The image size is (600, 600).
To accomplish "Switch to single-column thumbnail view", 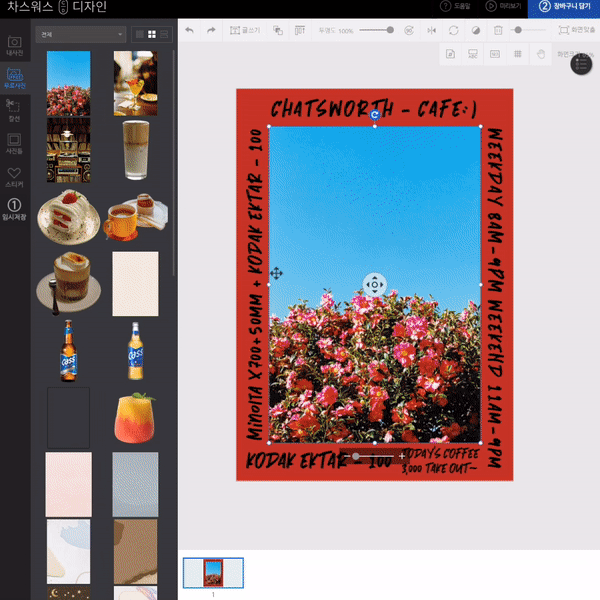I will pos(140,34).
